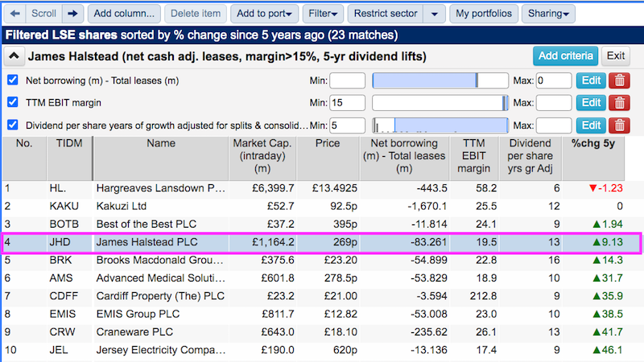Sort by Net borrowing – Total leases header

404,158
